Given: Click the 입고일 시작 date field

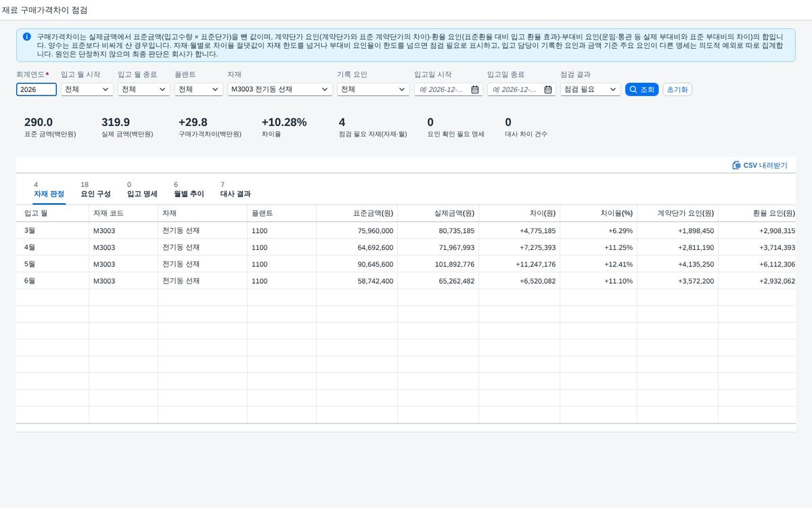Looking at the screenshot, I should [x=449, y=89].
